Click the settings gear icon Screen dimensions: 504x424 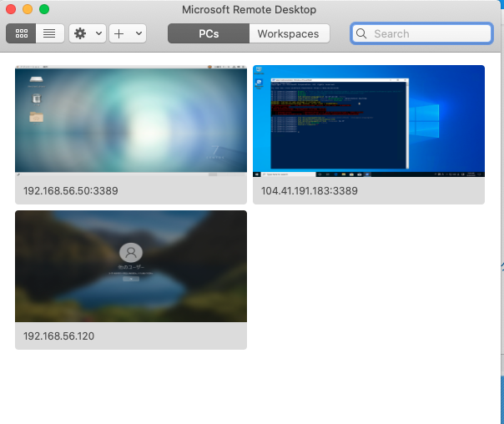[80, 33]
